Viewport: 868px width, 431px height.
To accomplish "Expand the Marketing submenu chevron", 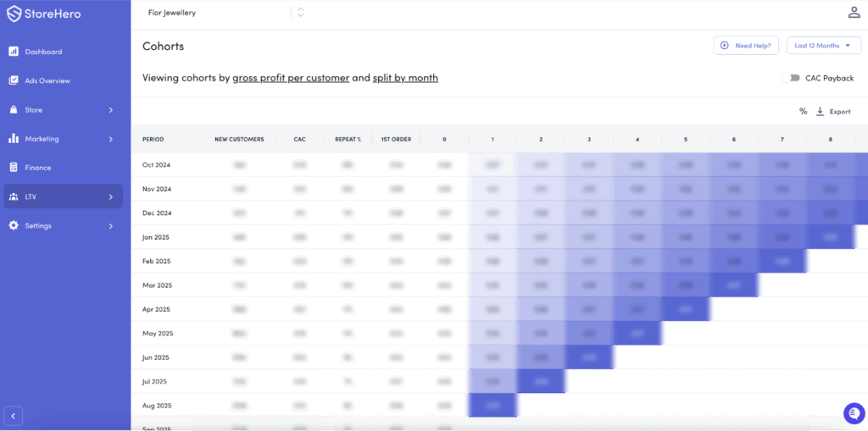I will pos(111,139).
